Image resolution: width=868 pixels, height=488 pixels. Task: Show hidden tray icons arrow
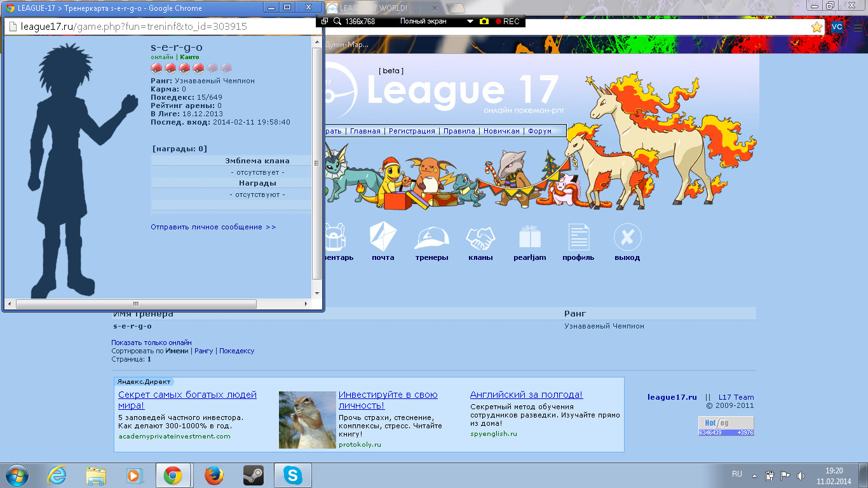click(x=754, y=475)
